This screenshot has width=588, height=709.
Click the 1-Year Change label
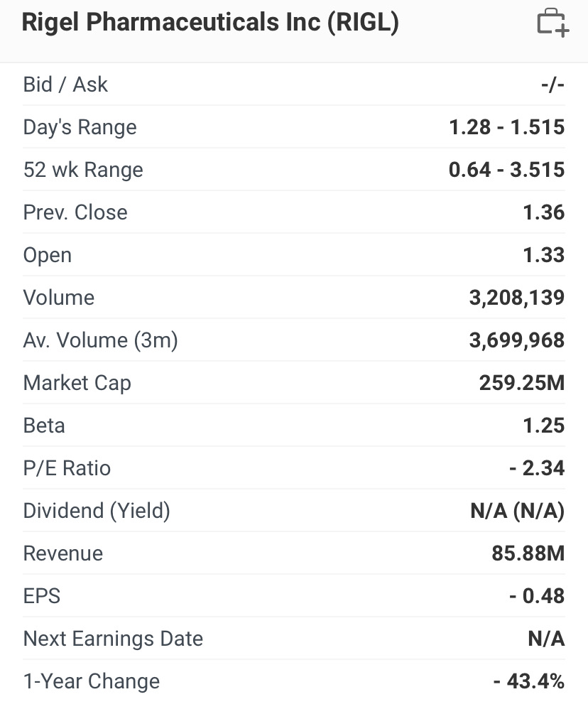(x=92, y=681)
